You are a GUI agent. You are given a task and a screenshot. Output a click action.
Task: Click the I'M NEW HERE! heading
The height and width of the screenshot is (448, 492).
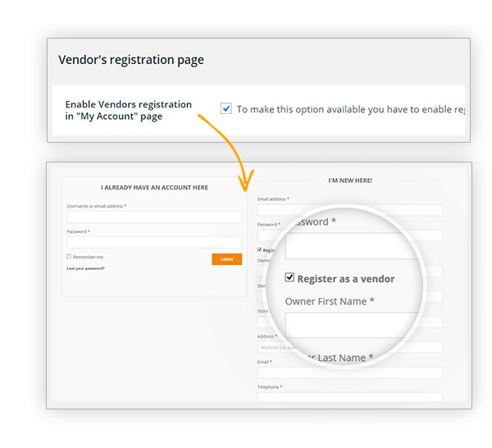(x=350, y=181)
